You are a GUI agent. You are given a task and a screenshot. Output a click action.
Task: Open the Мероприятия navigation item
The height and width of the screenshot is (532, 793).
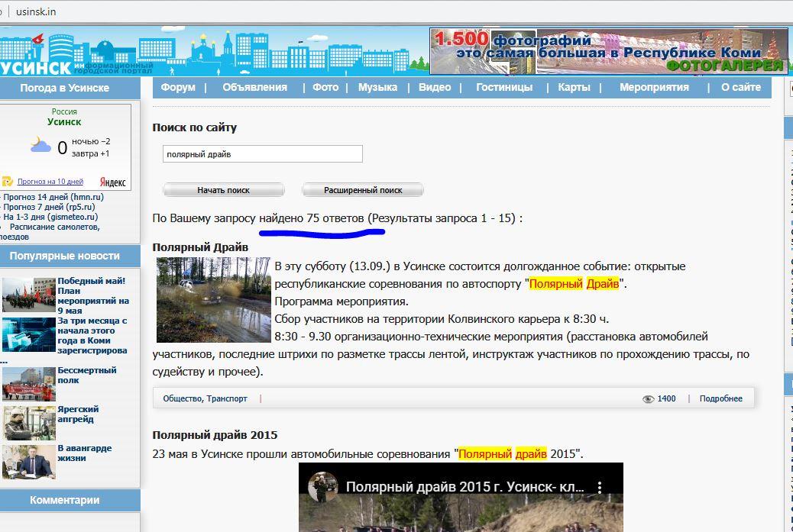click(654, 87)
